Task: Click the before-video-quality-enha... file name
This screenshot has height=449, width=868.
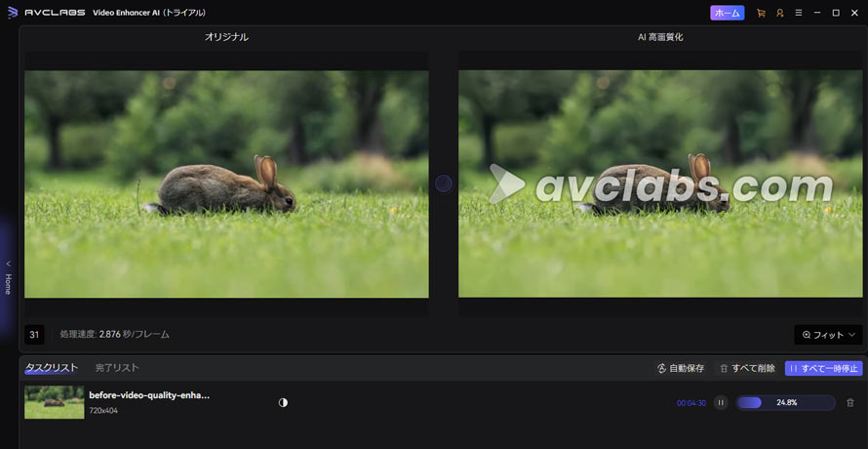Action: [149, 395]
